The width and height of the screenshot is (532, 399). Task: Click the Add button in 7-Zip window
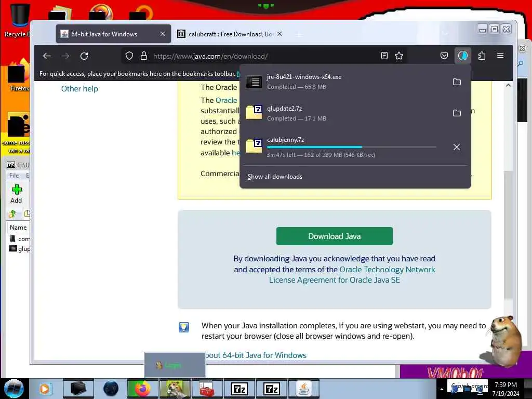coord(16,194)
